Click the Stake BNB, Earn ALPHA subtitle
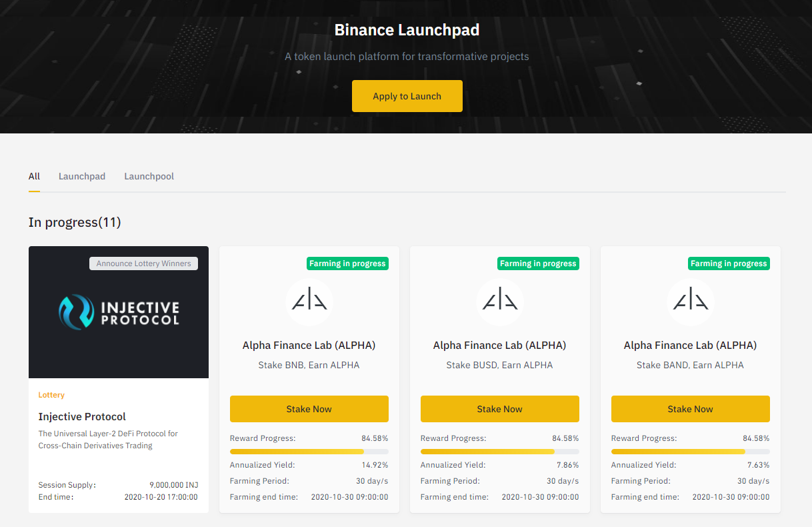Image resolution: width=812 pixels, height=527 pixels. click(309, 365)
